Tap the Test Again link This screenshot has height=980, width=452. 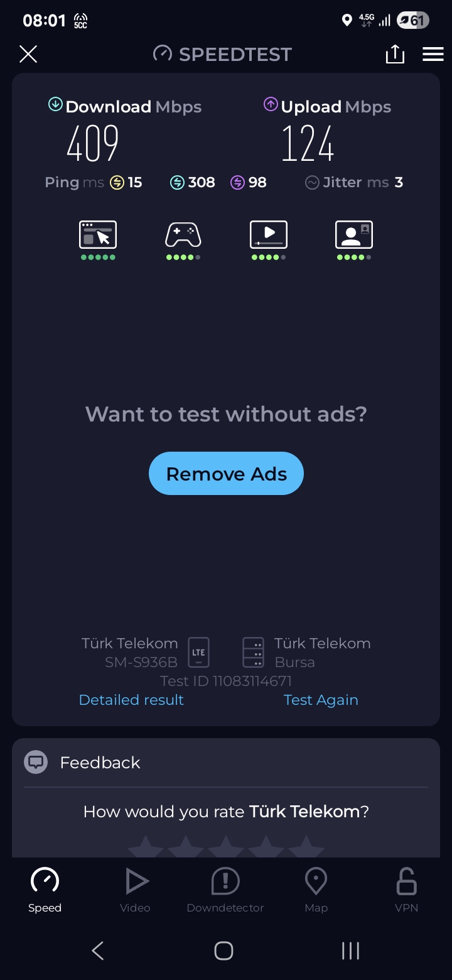pos(321,700)
